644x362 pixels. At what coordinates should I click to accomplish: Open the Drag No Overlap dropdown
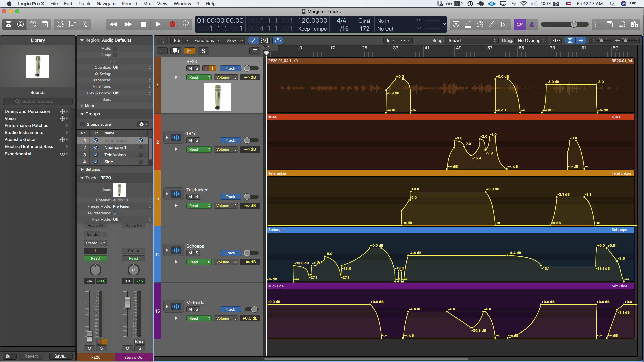click(531, 41)
